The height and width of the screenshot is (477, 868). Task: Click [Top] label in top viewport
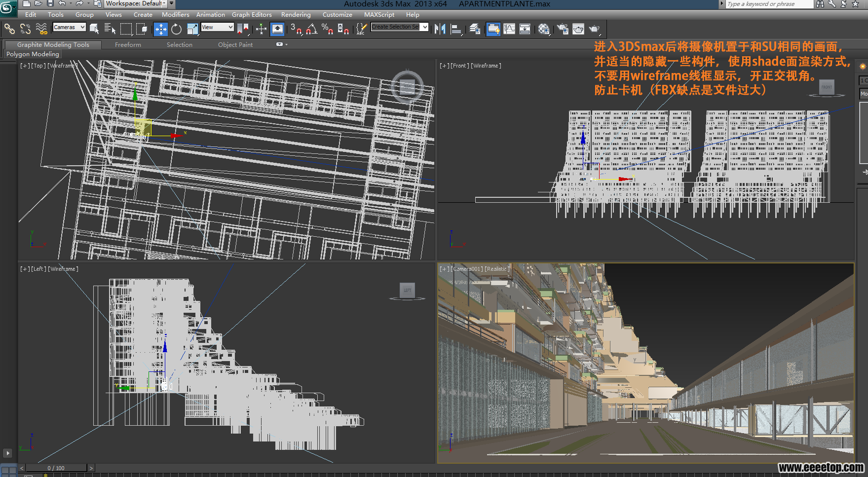click(39, 66)
